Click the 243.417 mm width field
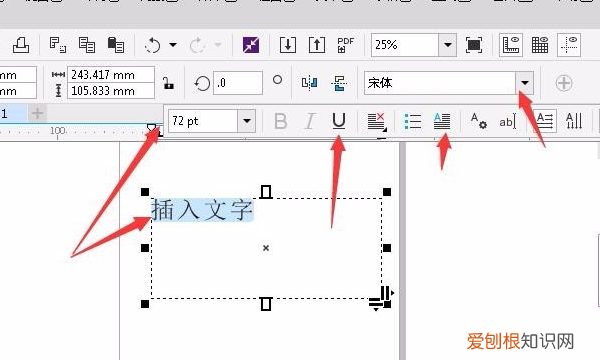The height and width of the screenshot is (360, 600). (111, 74)
